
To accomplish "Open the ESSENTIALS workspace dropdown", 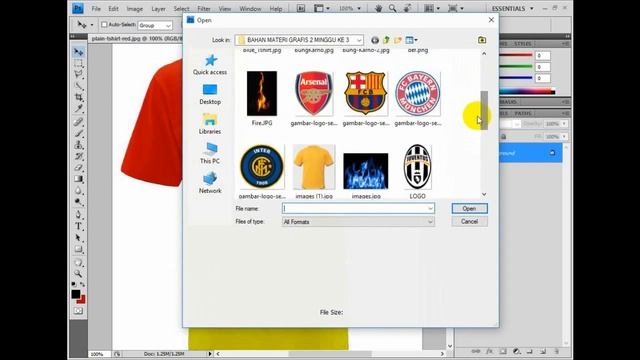I will (513, 8).
